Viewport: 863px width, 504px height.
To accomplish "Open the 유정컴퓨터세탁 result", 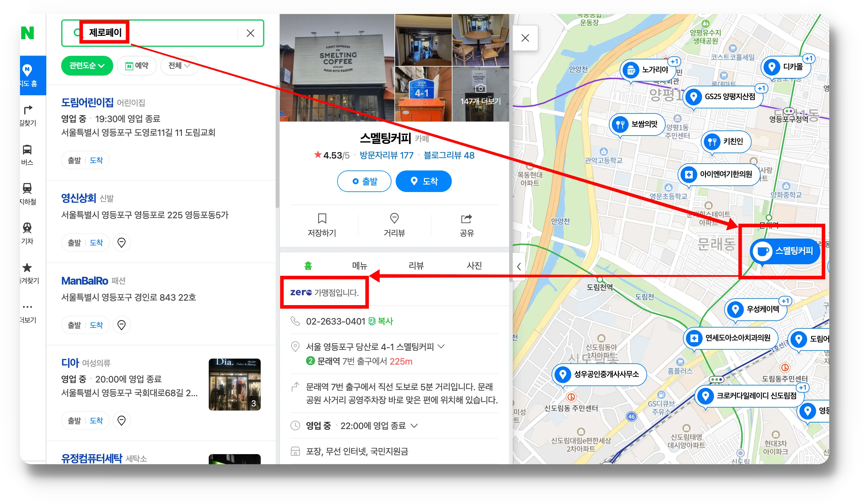I will tap(92, 458).
